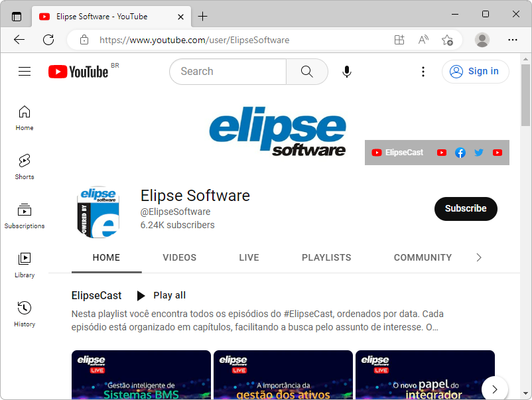Open YouTube settings three-dot menu
Image resolution: width=532 pixels, height=400 pixels.
[423, 72]
